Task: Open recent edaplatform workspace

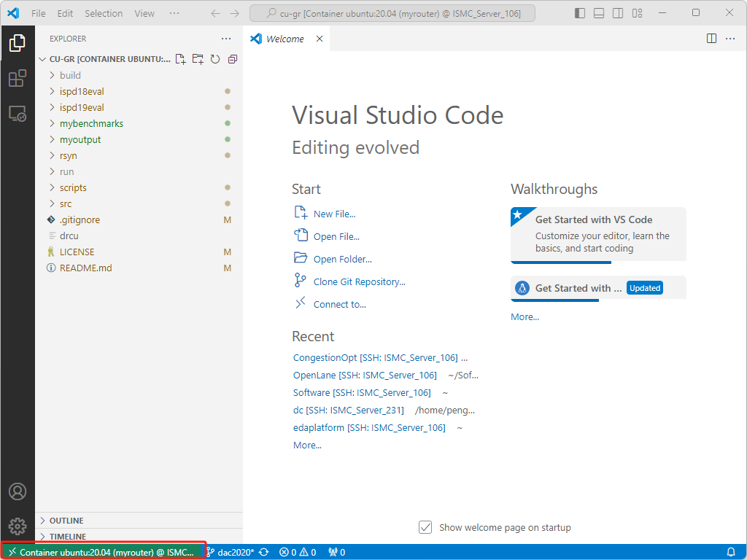Action: click(369, 427)
